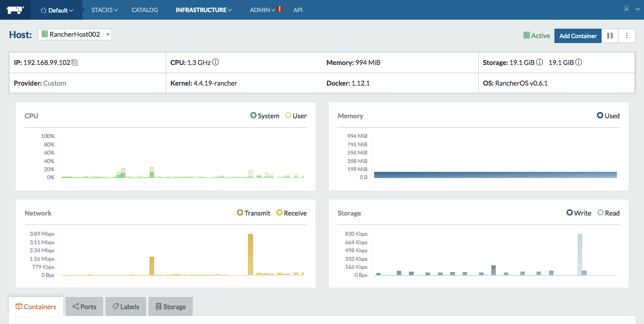Click the tallest Network chart spike
The image size is (644, 324).
[251, 255]
